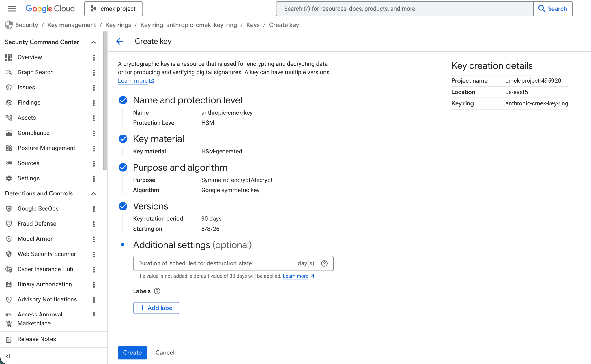Click the Google SecOps shield icon
Viewport: 591px width, 364px height.
tap(9, 209)
